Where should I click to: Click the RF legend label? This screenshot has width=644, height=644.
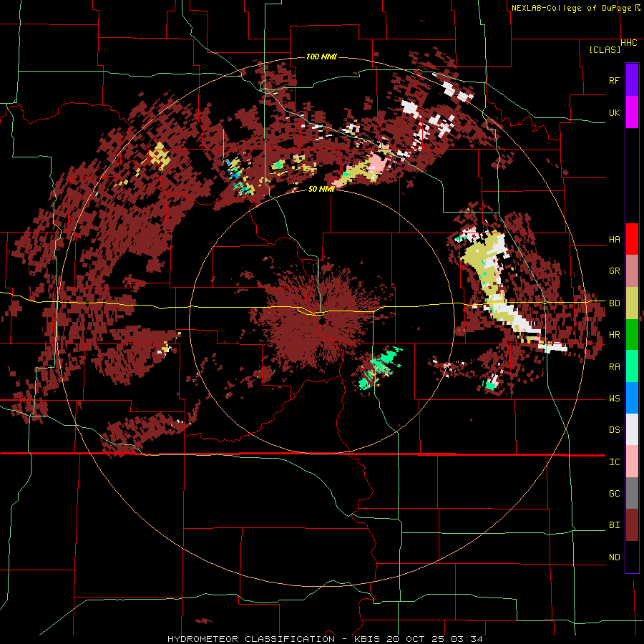coord(614,80)
